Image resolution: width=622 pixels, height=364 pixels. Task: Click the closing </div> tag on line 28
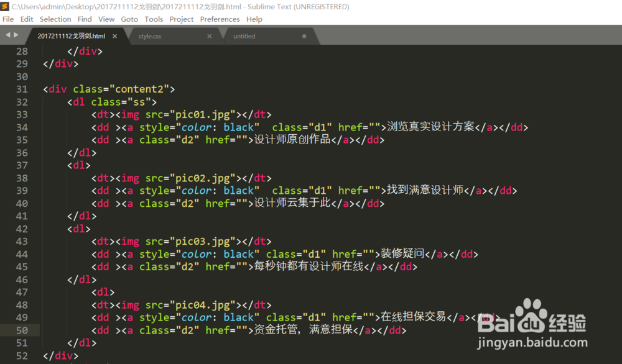click(x=85, y=51)
